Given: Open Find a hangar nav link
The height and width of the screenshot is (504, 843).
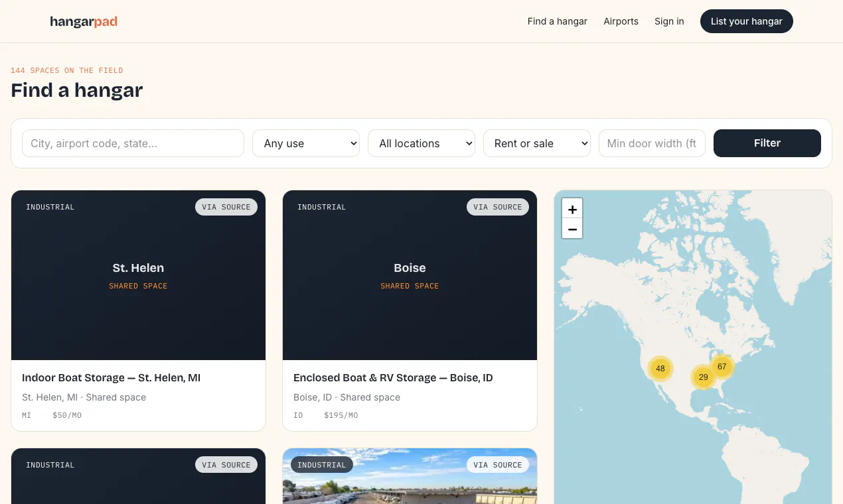Looking at the screenshot, I should pos(558,21).
